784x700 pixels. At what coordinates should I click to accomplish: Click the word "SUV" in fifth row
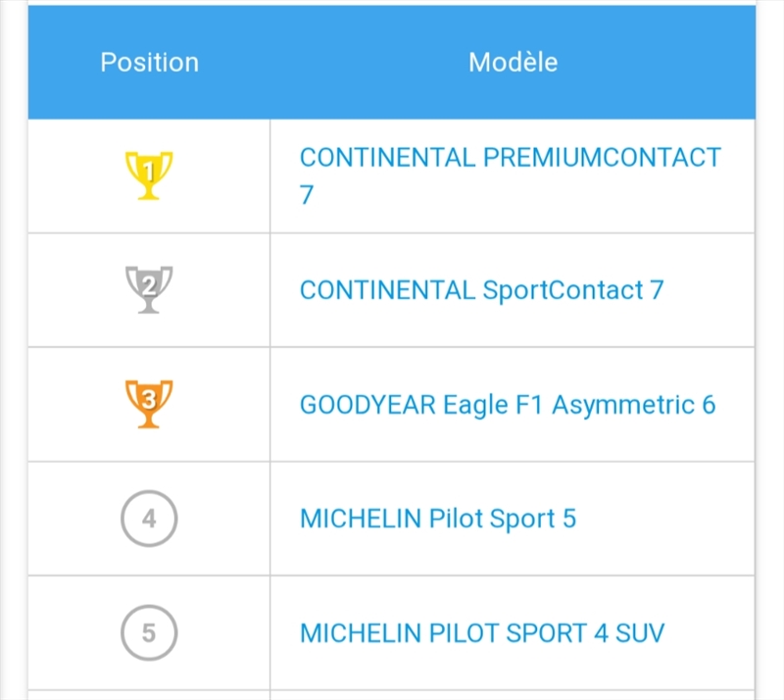(640, 633)
